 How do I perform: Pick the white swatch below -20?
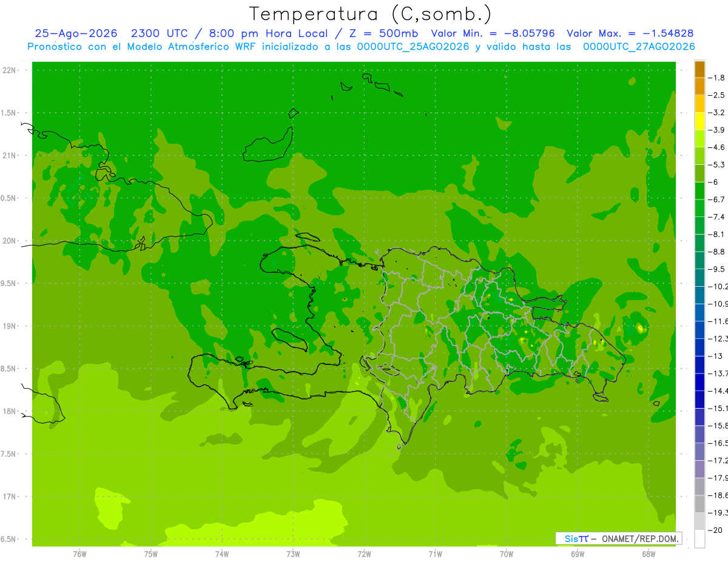pyautogui.click(x=699, y=538)
